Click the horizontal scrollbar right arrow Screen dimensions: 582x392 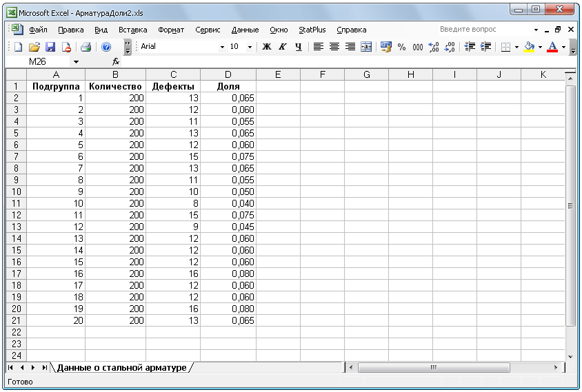coord(556,367)
